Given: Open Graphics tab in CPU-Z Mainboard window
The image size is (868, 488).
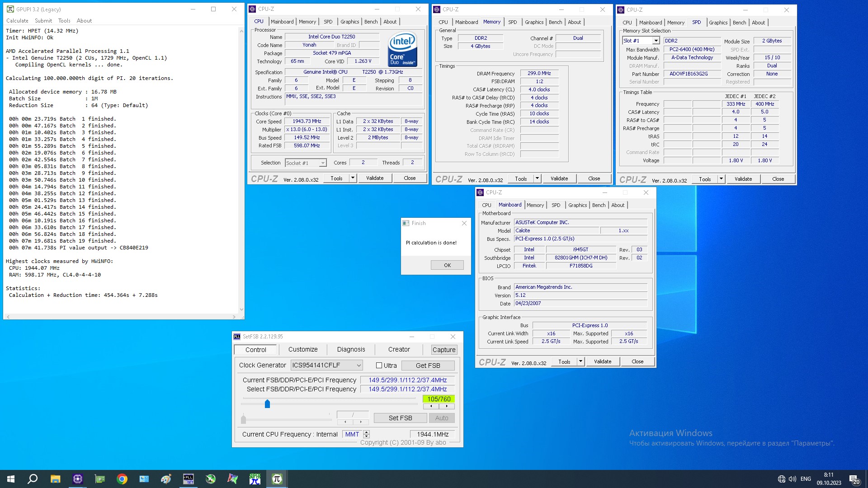Looking at the screenshot, I should (577, 205).
